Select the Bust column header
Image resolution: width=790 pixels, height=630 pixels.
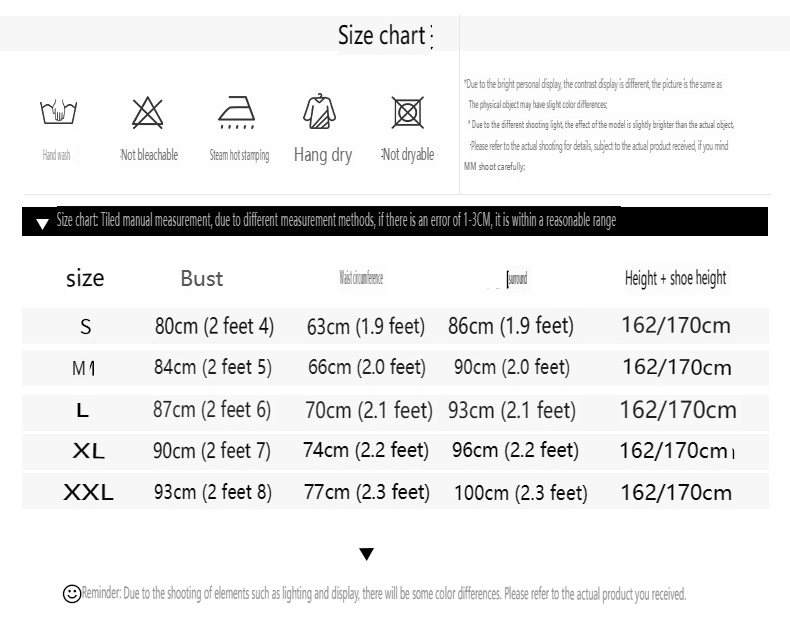(x=202, y=279)
